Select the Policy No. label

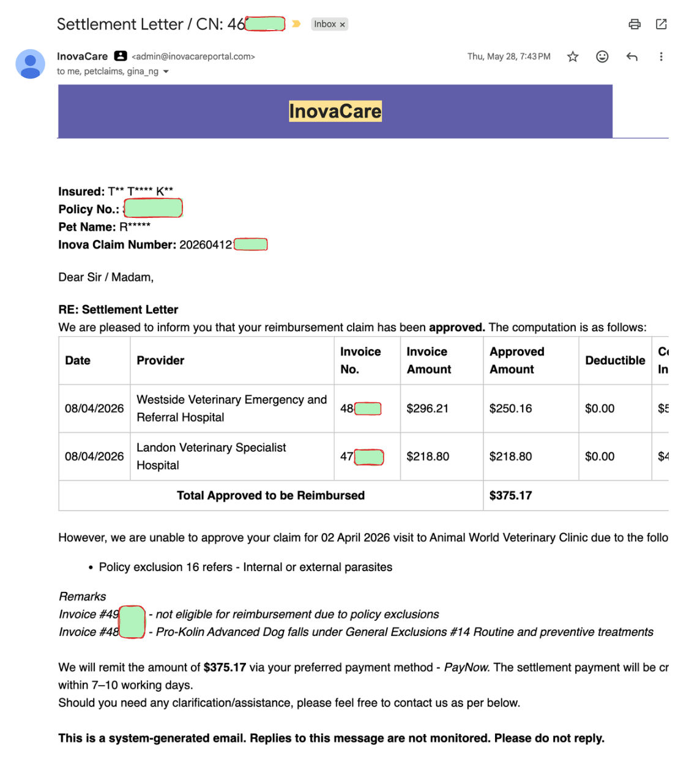tap(89, 209)
